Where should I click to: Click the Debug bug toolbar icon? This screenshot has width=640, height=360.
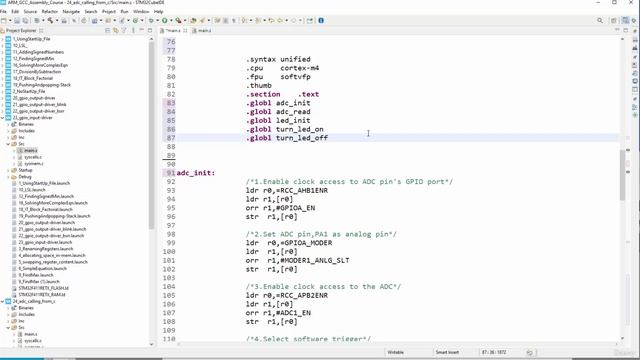pos(151,20)
